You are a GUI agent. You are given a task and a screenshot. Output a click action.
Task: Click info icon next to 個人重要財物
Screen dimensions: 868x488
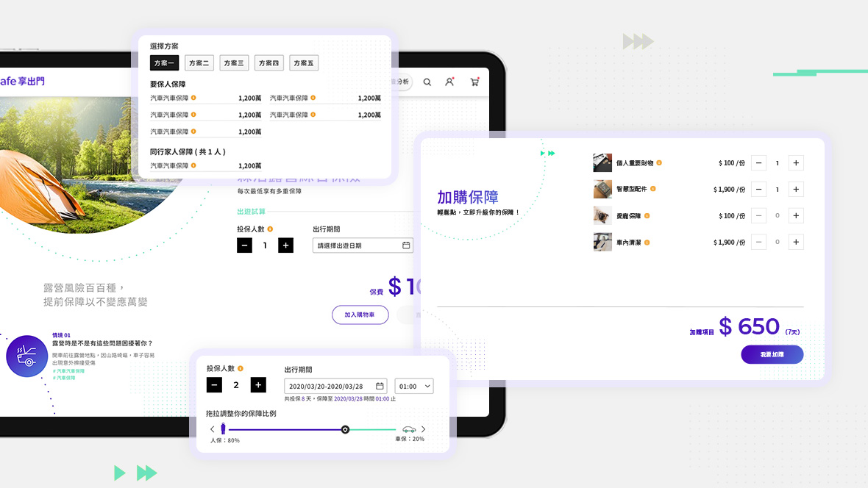click(x=659, y=162)
